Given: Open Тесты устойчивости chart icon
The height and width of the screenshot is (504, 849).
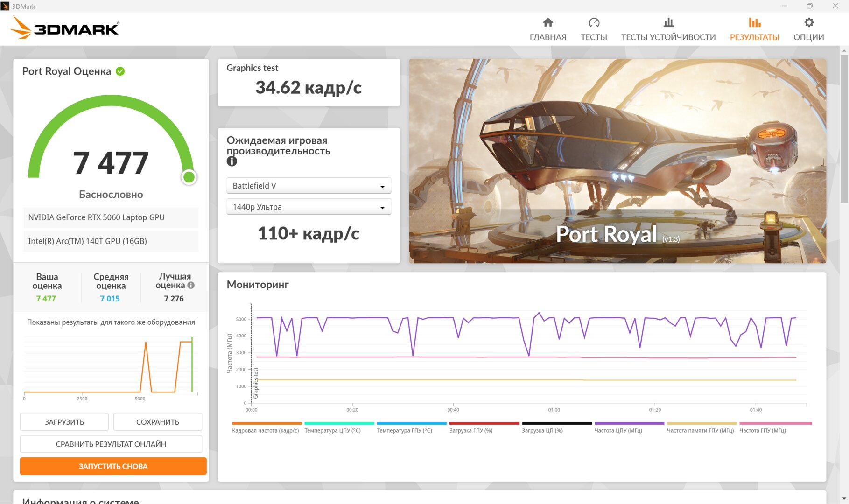Looking at the screenshot, I should click(668, 22).
